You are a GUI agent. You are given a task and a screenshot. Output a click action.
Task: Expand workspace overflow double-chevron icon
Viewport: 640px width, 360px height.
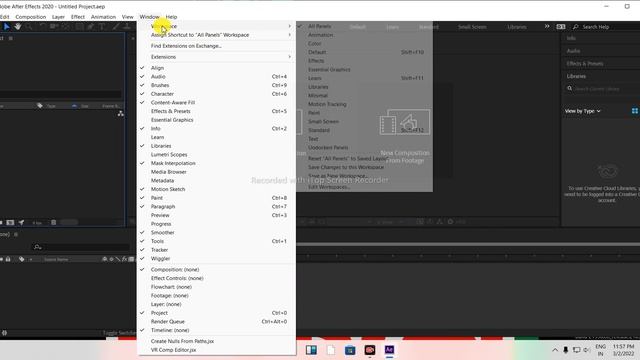pos(547,27)
